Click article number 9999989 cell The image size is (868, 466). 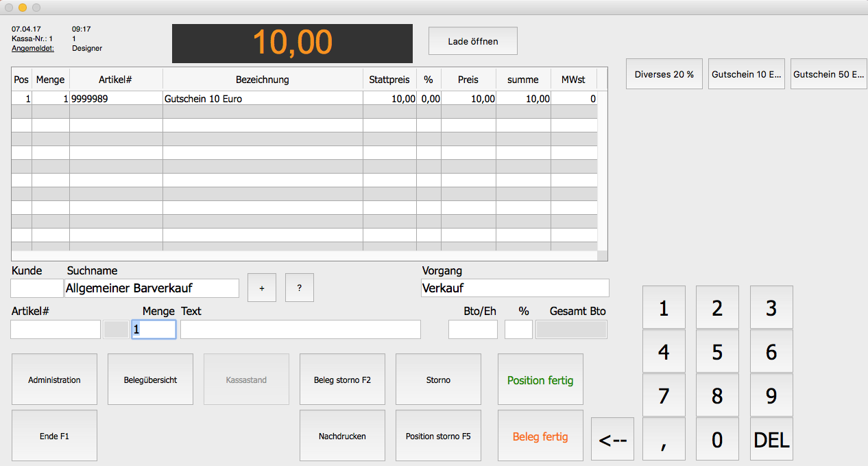116,98
